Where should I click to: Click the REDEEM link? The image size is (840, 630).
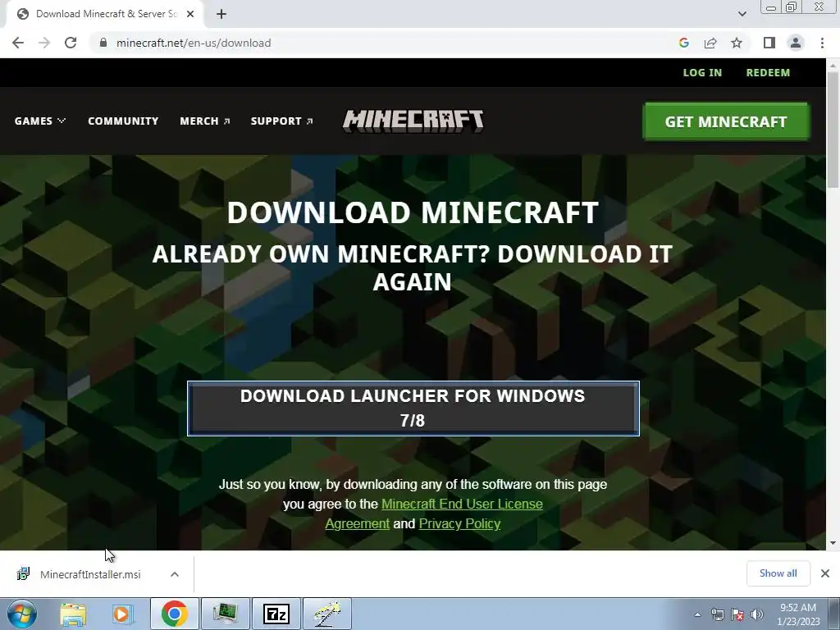point(768,73)
